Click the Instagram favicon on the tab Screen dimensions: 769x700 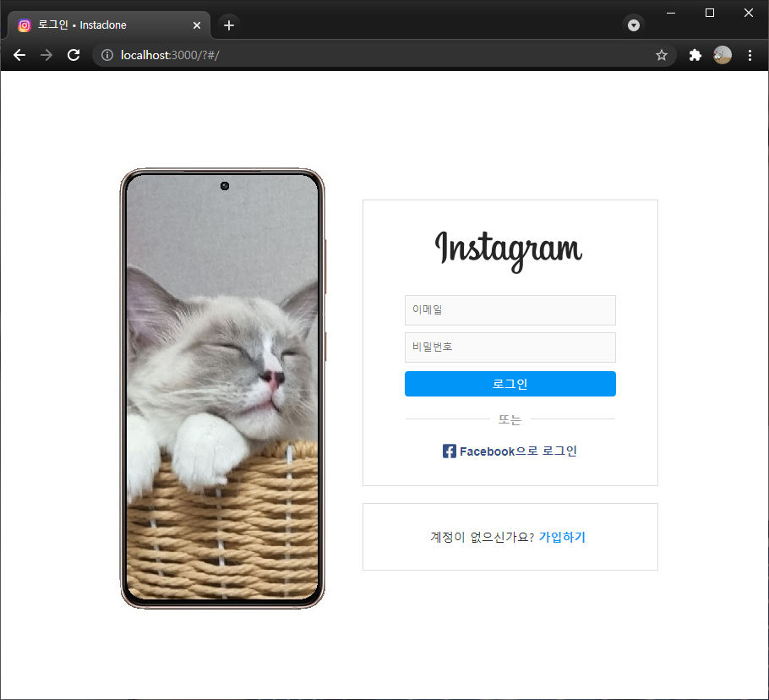click(25, 25)
